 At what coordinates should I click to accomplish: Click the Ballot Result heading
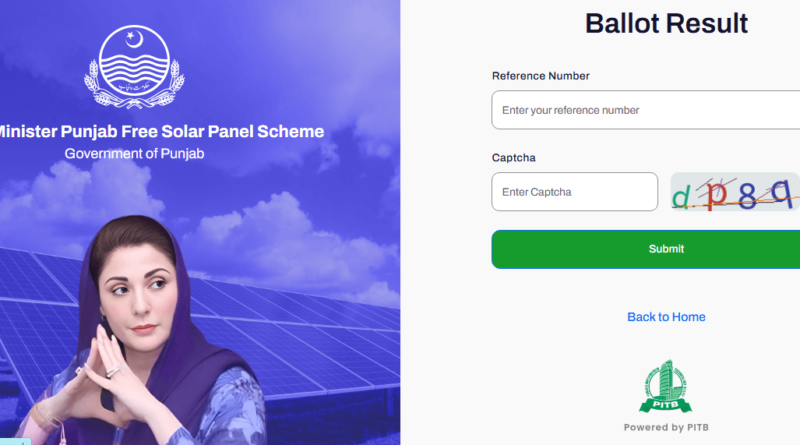tap(666, 24)
